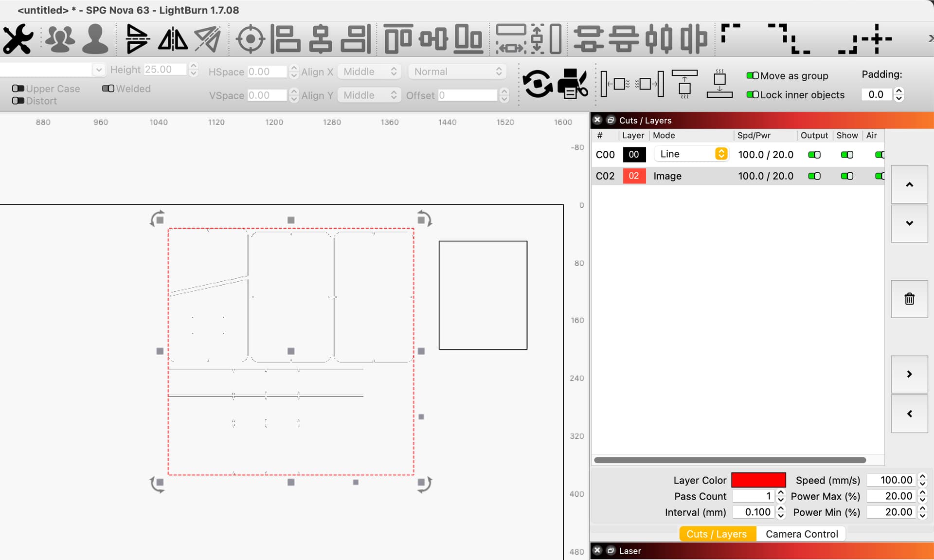Image resolution: width=934 pixels, height=560 pixels.
Task: Select Align left edges tool
Action: tap(286, 39)
